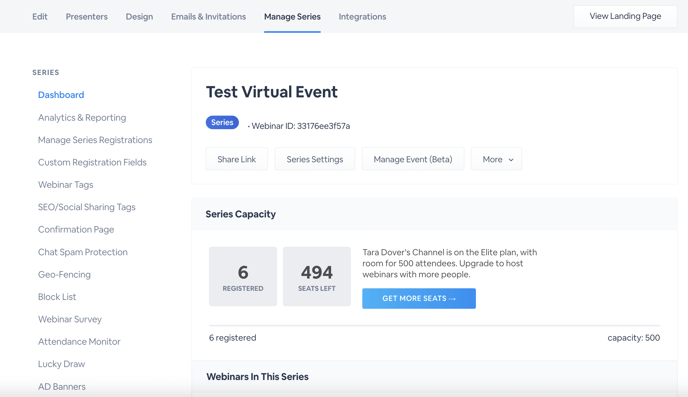The height and width of the screenshot is (397, 688).
Task: Select Webinar Tags in sidebar
Action: [x=65, y=185]
